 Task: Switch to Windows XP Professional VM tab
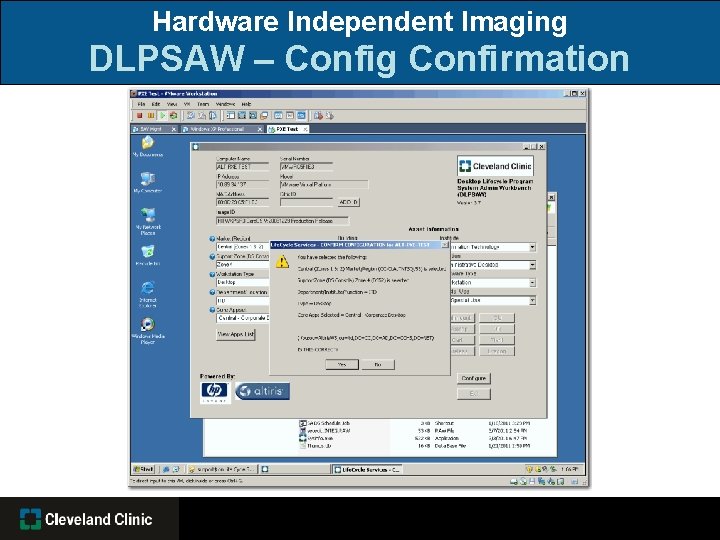222,129
